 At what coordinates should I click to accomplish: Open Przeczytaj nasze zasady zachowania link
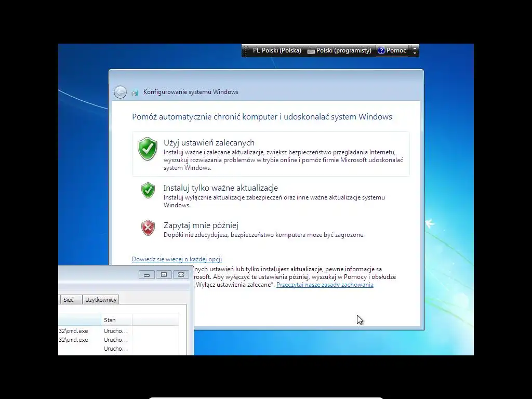click(x=325, y=285)
